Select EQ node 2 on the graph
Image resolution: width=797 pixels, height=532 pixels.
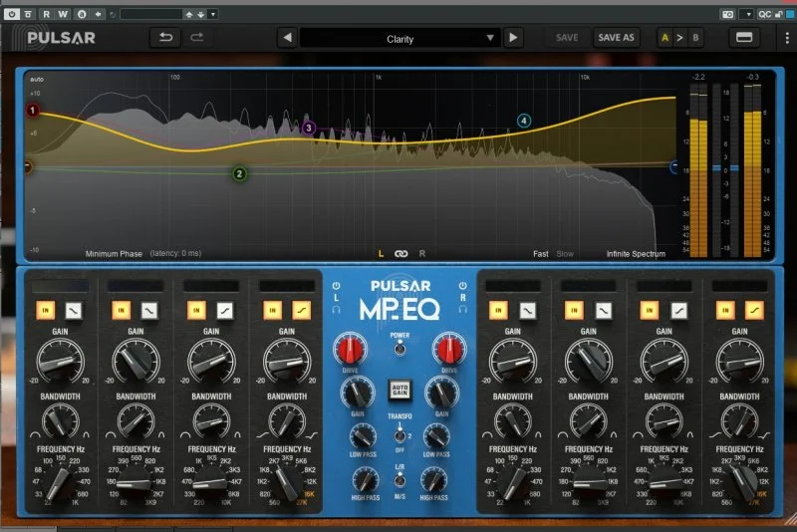coord(239,173)
